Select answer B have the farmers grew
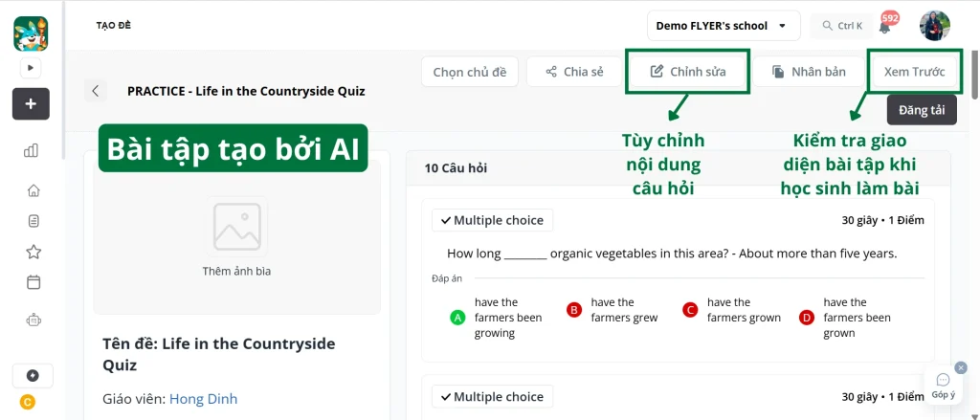The image size is (980, 420). tap(612, 310)
